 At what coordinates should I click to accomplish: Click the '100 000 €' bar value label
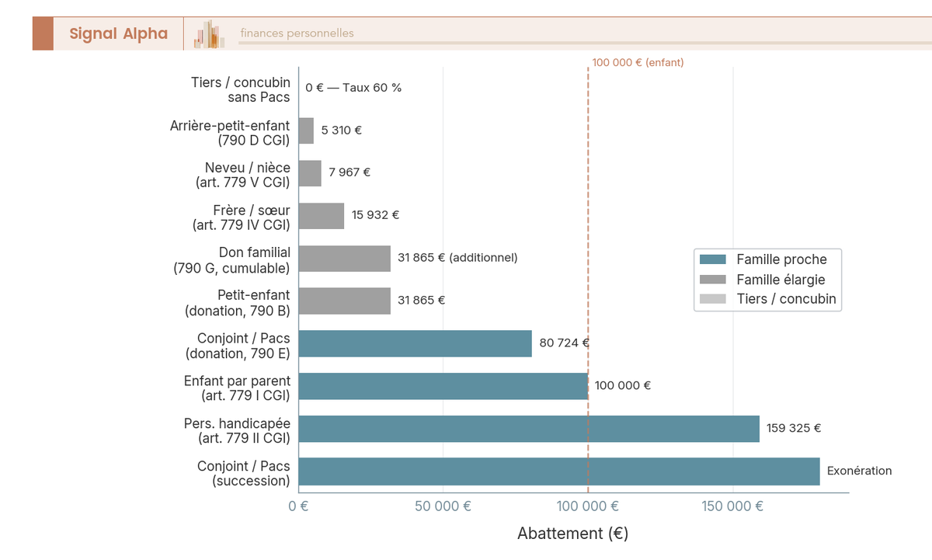coord(623,385)
